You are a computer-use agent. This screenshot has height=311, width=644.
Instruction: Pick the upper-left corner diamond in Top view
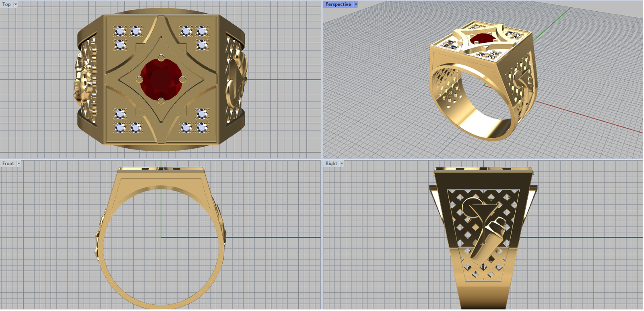120,31
